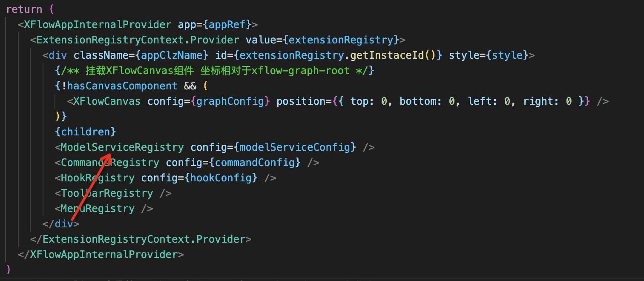Click the graphConfig config value
644x281 pixels.
pyautogui.click(x=230, y=101)
